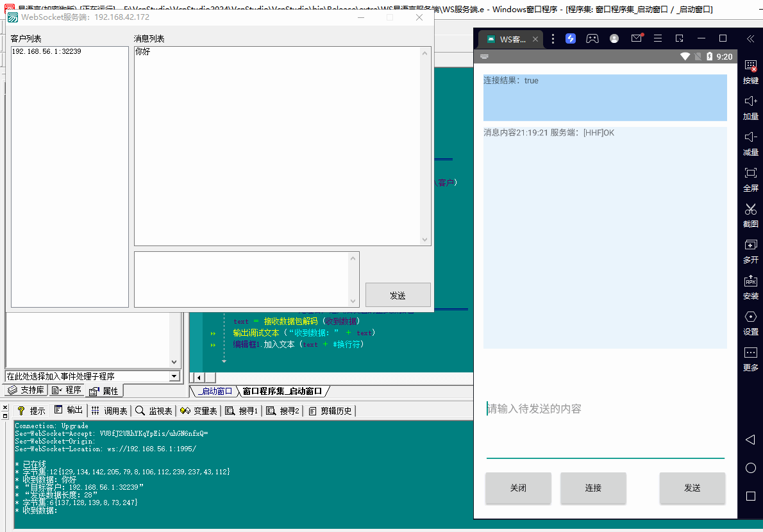Click the 多开 multi-instance icon
The width and height of the screenshot is (763, 532).
point(750,245)
